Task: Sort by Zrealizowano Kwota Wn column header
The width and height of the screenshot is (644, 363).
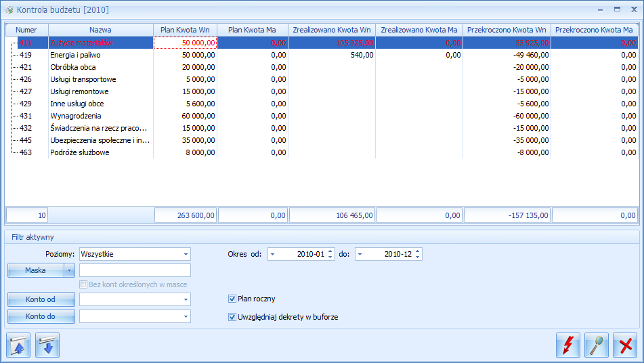Action: coord(332,30)
